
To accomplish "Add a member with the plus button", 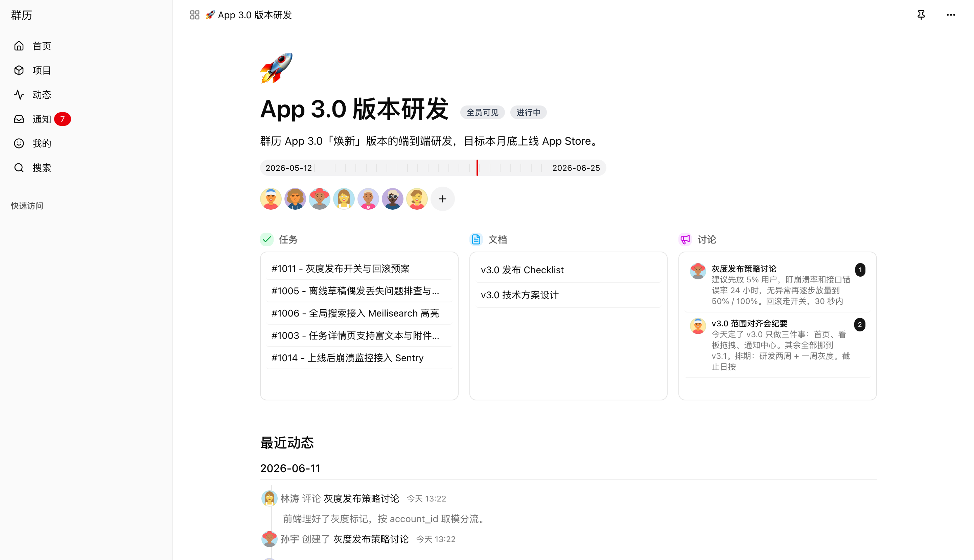I will [x=443, y=199].
